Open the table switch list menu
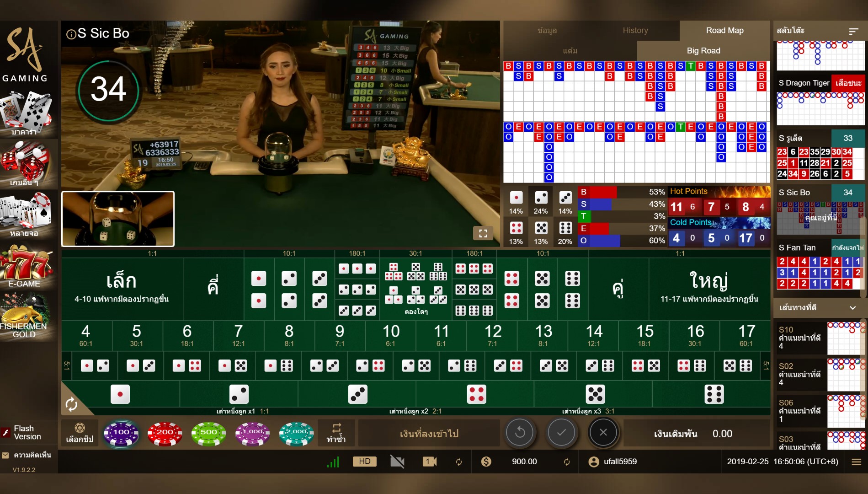 coord(853,31)
